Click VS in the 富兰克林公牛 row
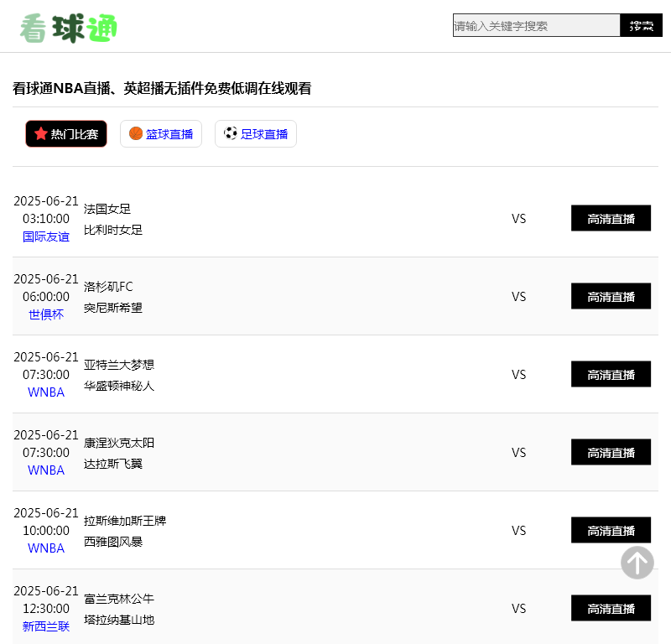This screenshot has height=644, width=671. tap(518, 609)
